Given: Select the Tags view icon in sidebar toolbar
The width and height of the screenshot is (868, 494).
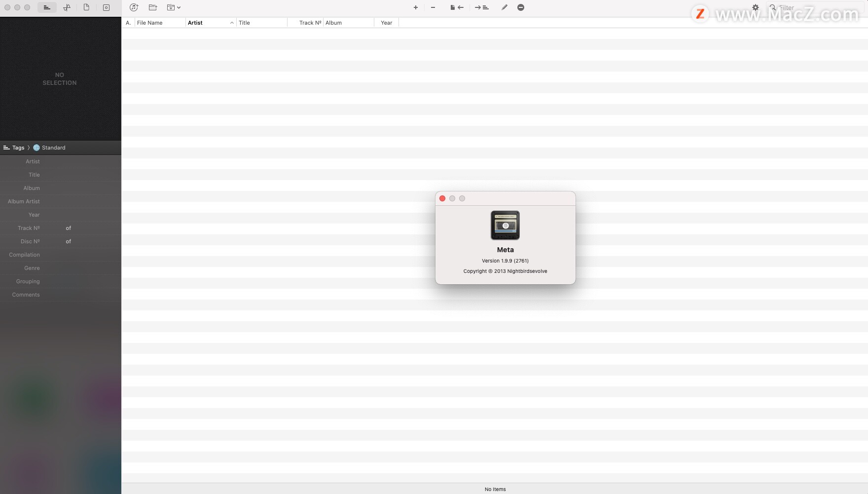Looking at the screenshot, I should pos(47,7).
